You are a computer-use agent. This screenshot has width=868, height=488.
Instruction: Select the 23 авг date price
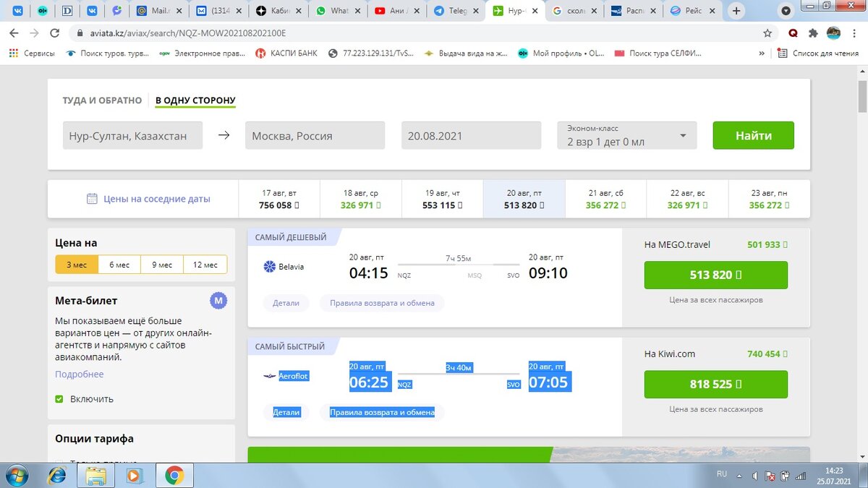click(769, 199)
